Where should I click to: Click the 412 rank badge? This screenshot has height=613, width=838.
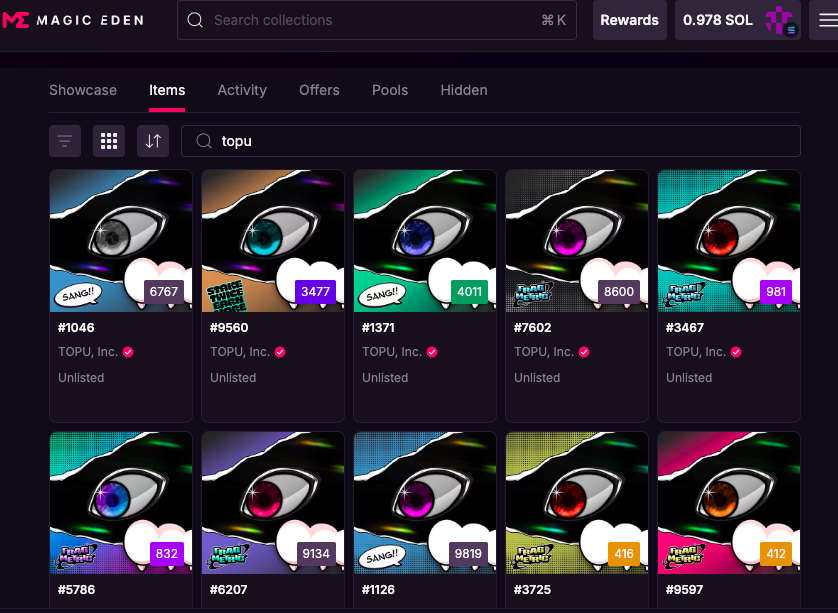pyautogui.click(x=776, y=554)
